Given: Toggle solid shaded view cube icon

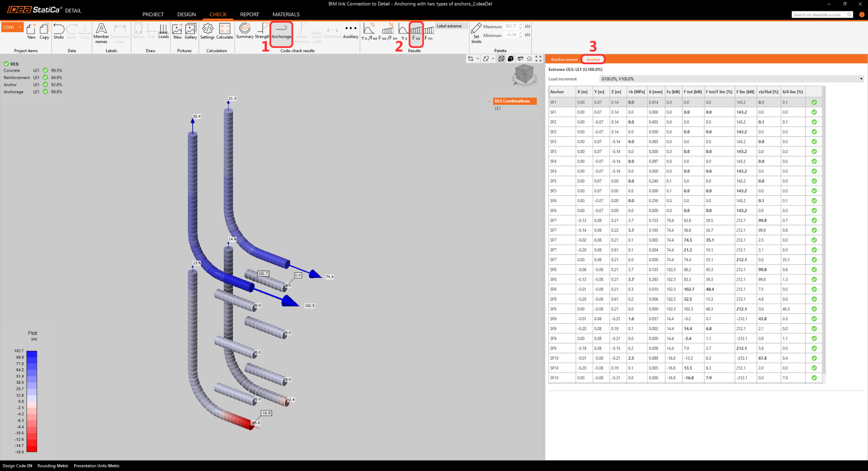Looking at the screenshot, I should pos(510,59).
